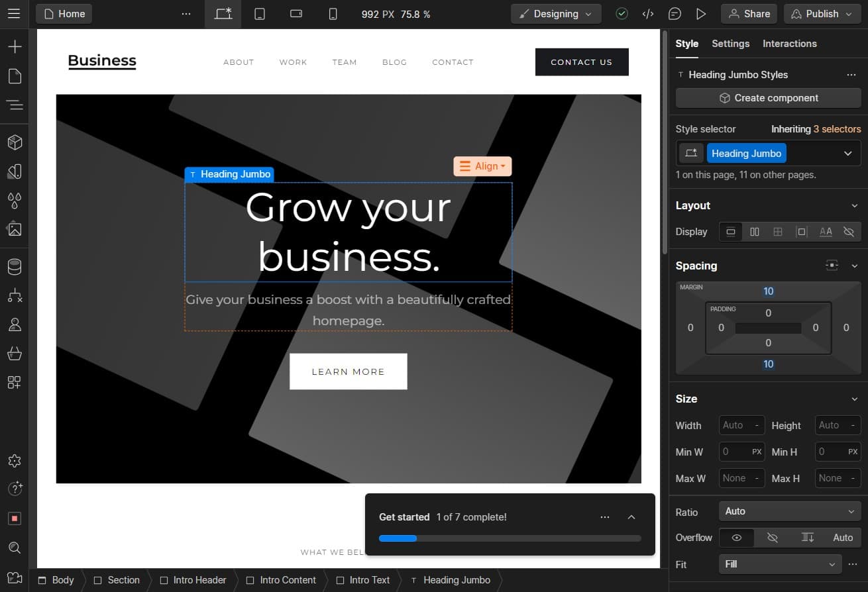Open the CMS Collections panel
The image size is (868, 592).
[15, 266]
